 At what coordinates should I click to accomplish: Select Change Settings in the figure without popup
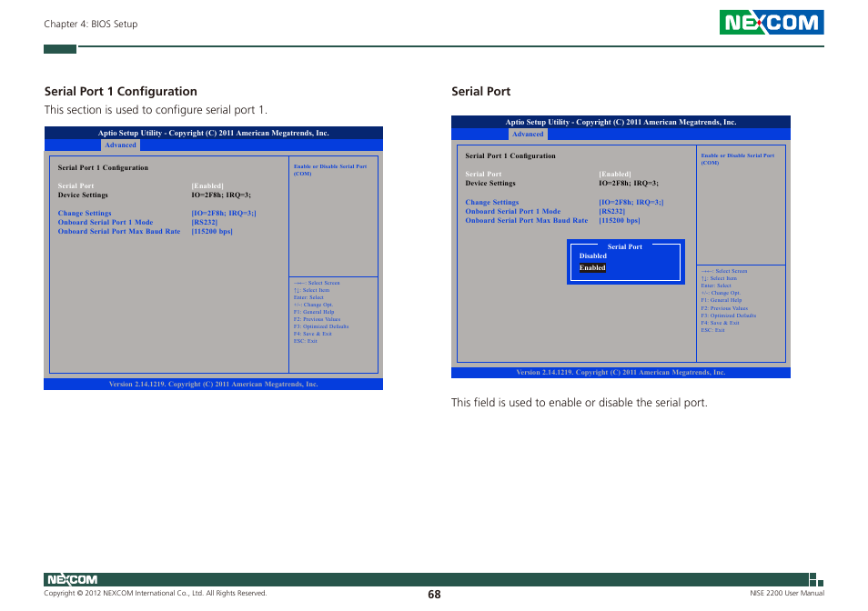pos(85,213)
